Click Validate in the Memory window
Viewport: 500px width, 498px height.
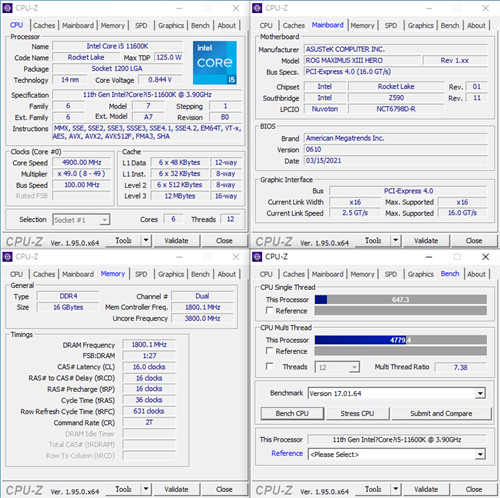(176, 489)
